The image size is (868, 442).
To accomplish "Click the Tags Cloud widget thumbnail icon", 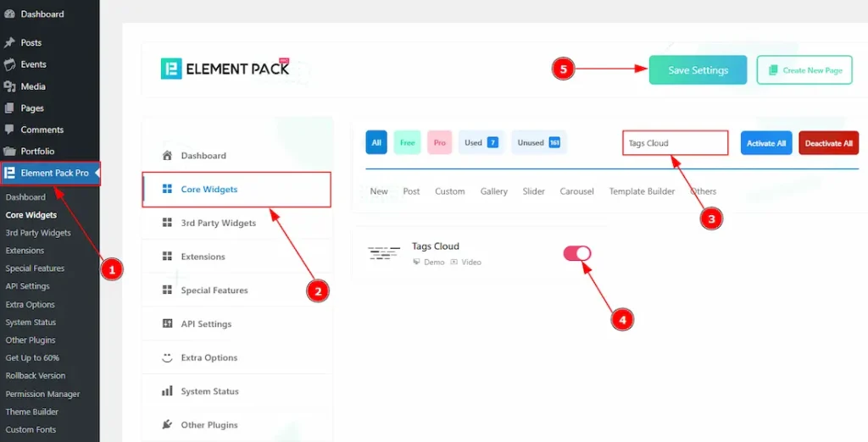I will [x=384, y=253].
